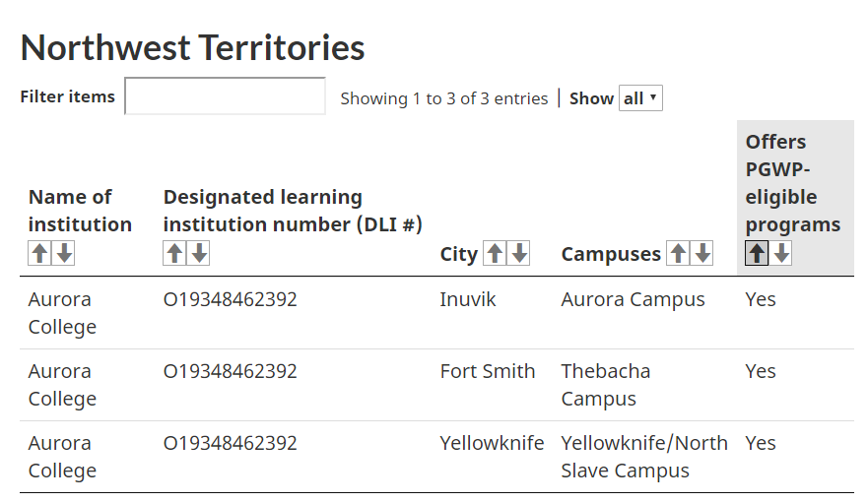The image size is (868, 503).
Task: Sort City column descending
Action: click(519, 254)
